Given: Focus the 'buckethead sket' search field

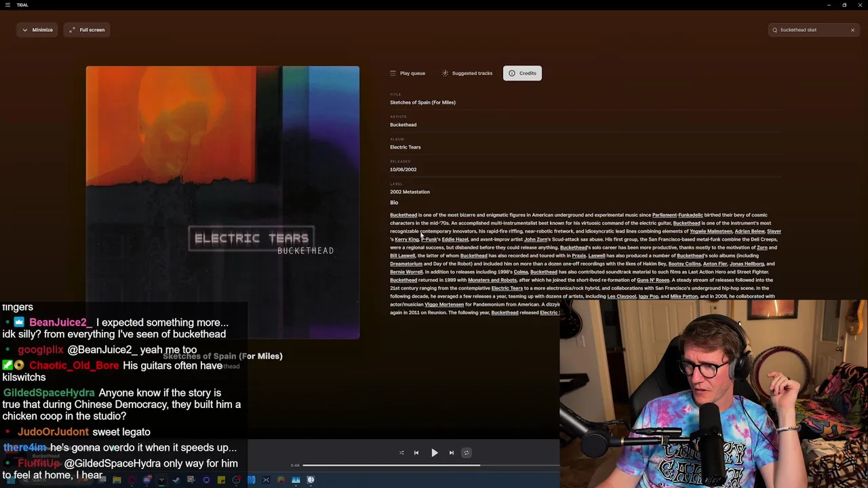Looking at the screenshot, I should pos(812,30).
